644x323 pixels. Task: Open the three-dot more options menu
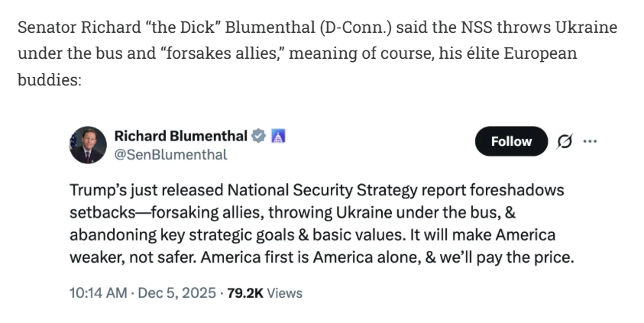tap(590, 141)
